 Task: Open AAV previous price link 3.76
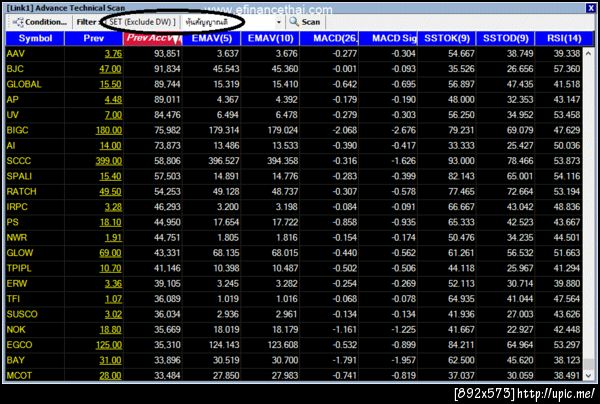113,54
